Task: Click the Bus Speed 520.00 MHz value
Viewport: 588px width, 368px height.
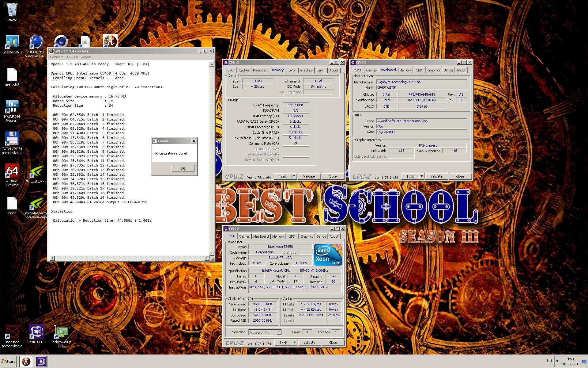Action: [x=263, y=315]
